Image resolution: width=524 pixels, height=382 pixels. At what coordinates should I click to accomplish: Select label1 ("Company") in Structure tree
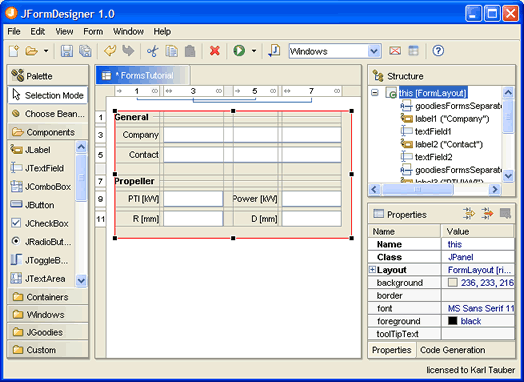click(445, 119)
